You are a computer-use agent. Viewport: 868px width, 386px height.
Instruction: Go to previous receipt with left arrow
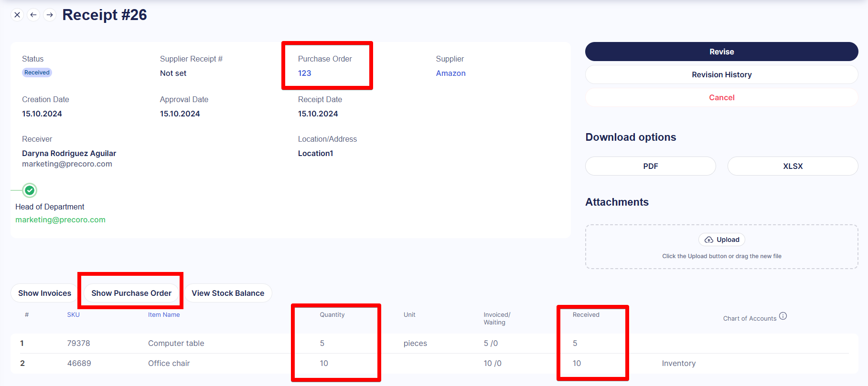pyautogui.click(x=33, y=15)
